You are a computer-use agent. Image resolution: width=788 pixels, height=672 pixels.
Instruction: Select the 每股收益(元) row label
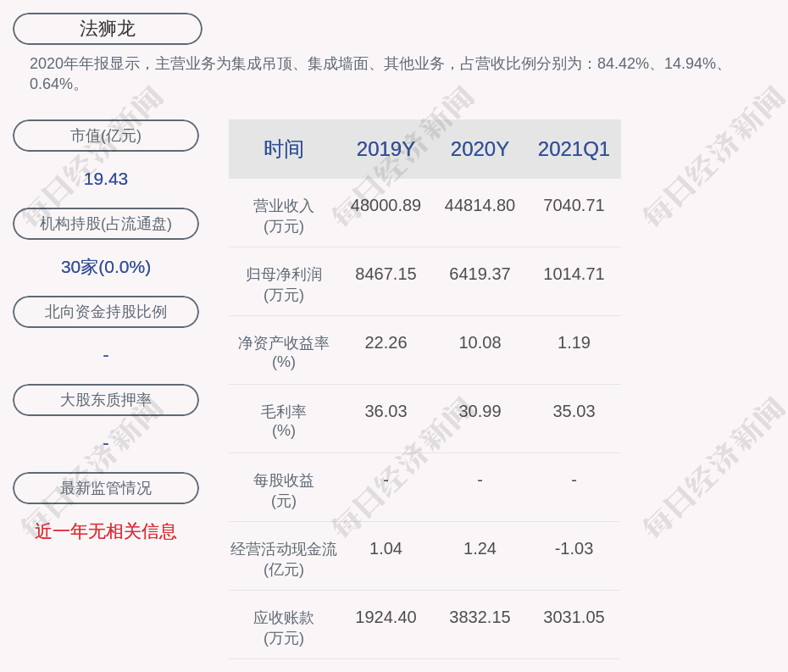(284, 491)
